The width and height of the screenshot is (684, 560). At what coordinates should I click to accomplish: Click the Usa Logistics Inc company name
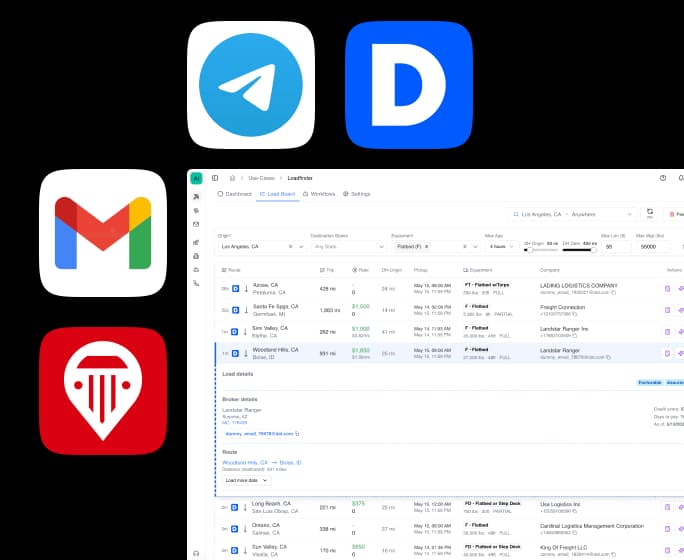[x=560, y=504]
